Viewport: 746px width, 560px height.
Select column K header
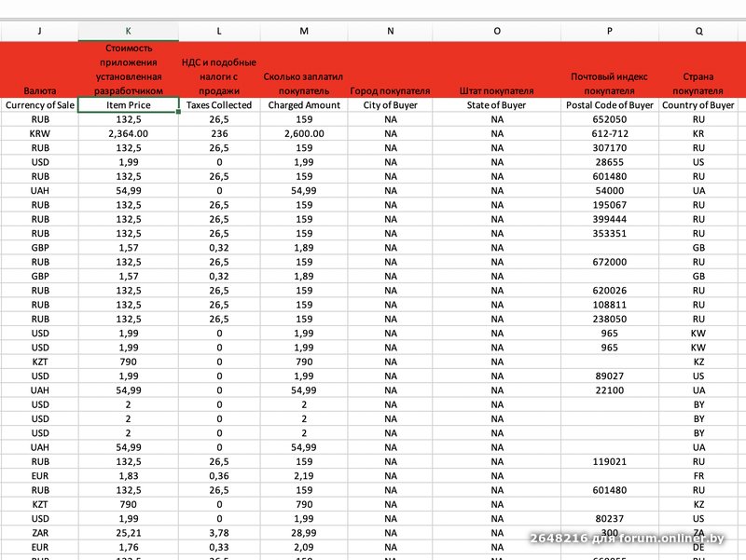click(x=129, y=32)
